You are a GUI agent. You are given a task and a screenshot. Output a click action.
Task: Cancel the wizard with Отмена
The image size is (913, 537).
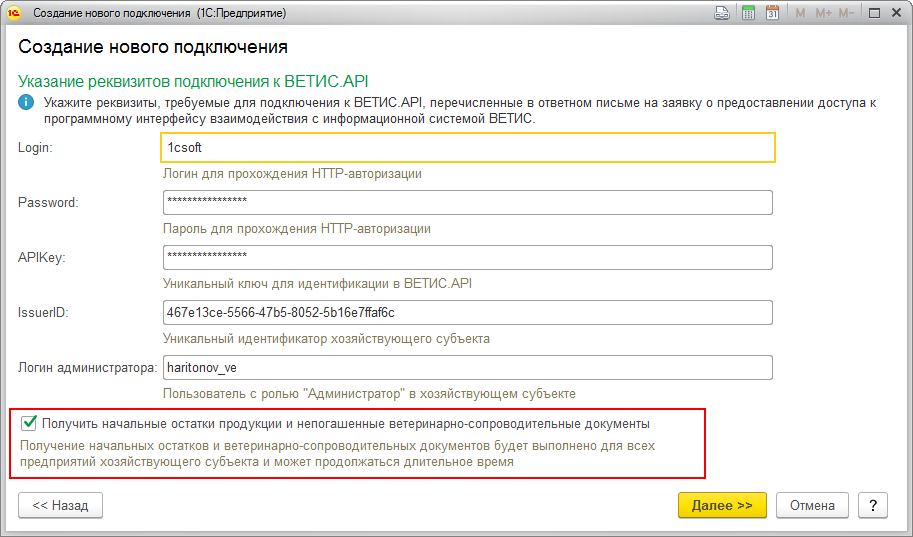[812, 505]
